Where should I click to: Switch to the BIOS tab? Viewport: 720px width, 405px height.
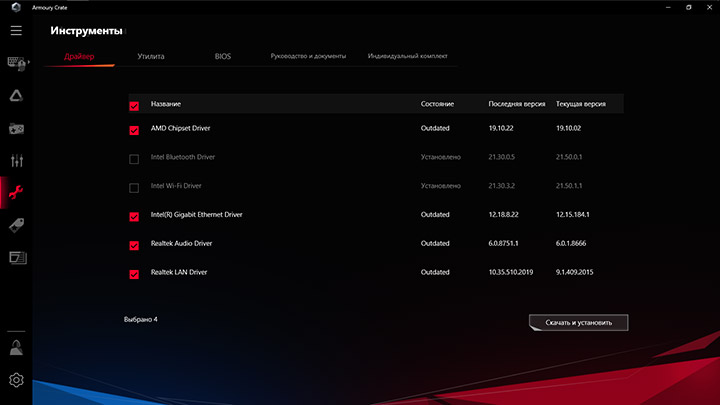(223, 56)
